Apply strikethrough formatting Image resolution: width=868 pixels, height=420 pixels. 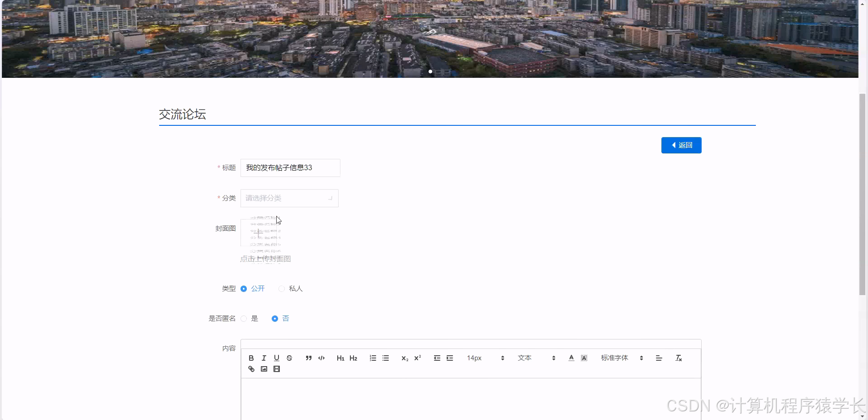tap(289, 358)
